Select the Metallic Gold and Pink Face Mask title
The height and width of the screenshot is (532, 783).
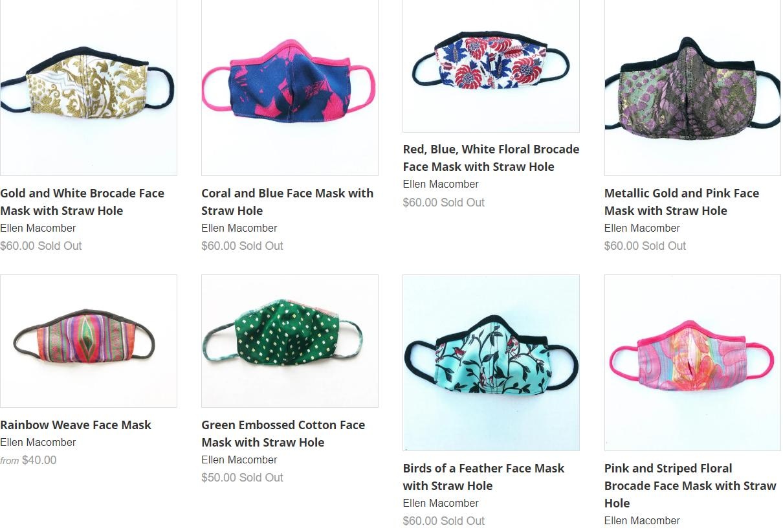click(681, 202)
